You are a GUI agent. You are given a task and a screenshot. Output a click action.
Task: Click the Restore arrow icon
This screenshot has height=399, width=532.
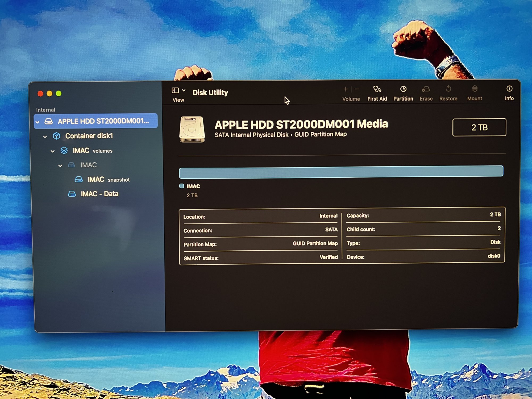448,89
